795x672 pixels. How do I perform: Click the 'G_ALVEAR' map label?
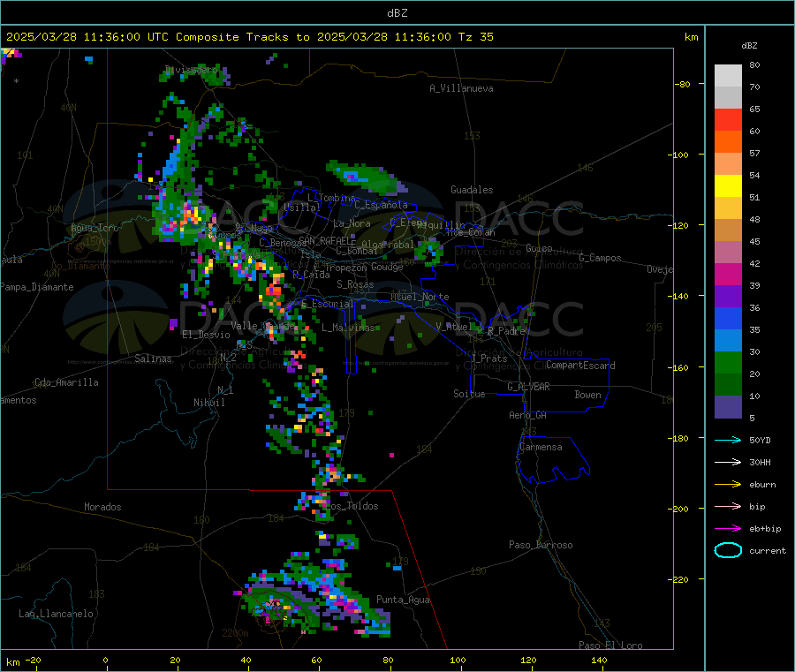[x=528, y=387]
